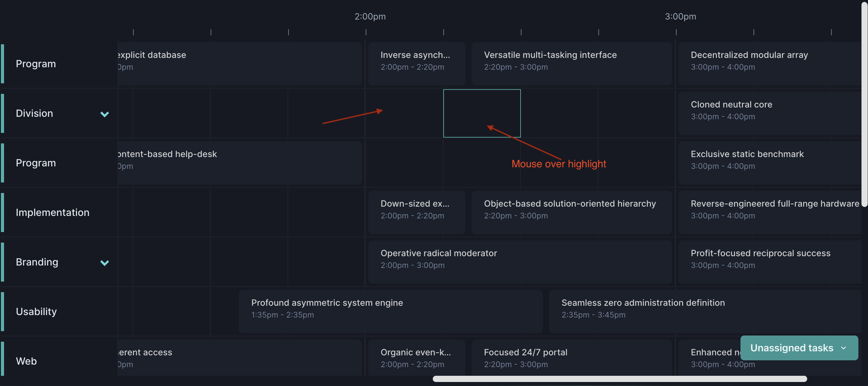Screen dimensions: 868x386
Task: Open Seamless zero administration definition event
Action: [x=704, y=311]
